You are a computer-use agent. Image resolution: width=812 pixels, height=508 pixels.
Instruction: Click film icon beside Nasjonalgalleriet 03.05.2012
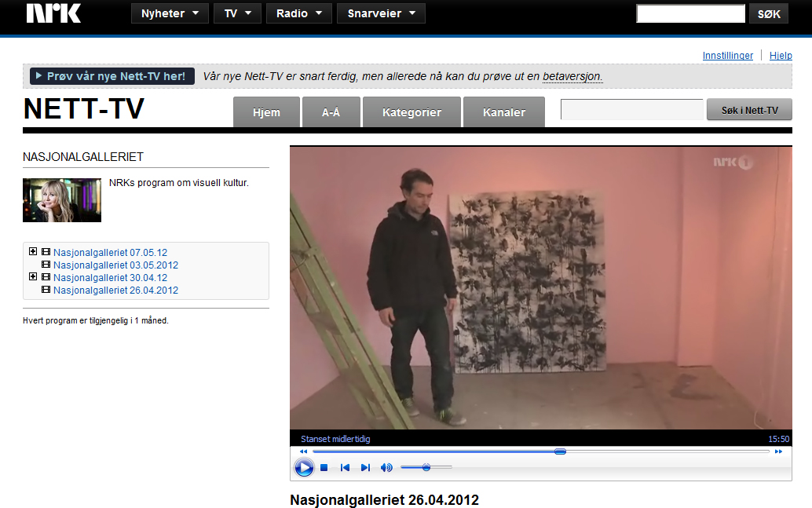(46, 265)
